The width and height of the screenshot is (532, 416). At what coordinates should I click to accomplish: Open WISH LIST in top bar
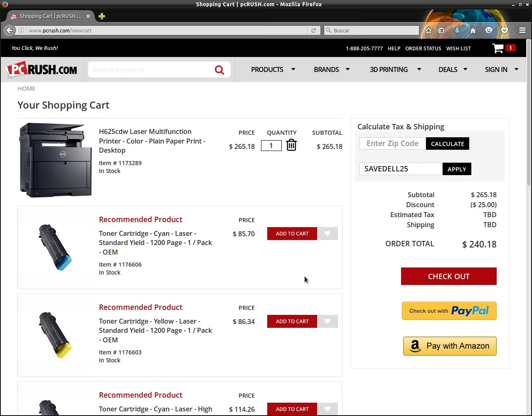458,48
